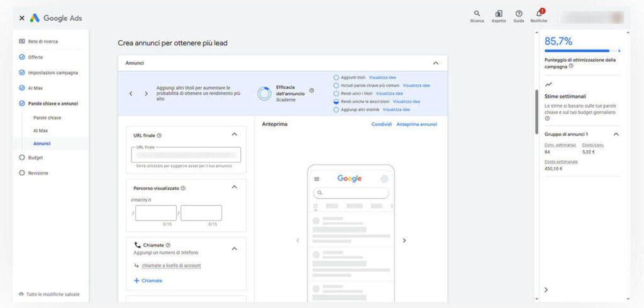The height and width of the screenshot is (308, 644).
Task: Click the 450,10 € weekly cost value
Action: coord(553,168)
